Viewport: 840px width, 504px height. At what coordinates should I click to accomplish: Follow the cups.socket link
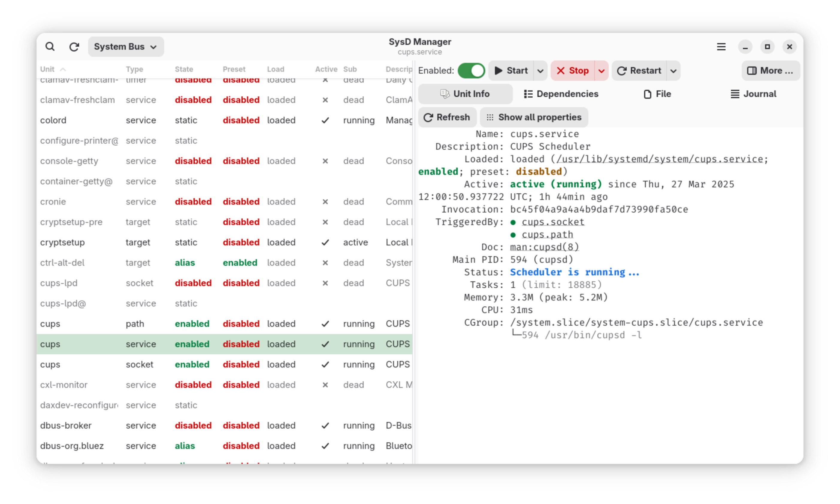click(x=553, y=222)
